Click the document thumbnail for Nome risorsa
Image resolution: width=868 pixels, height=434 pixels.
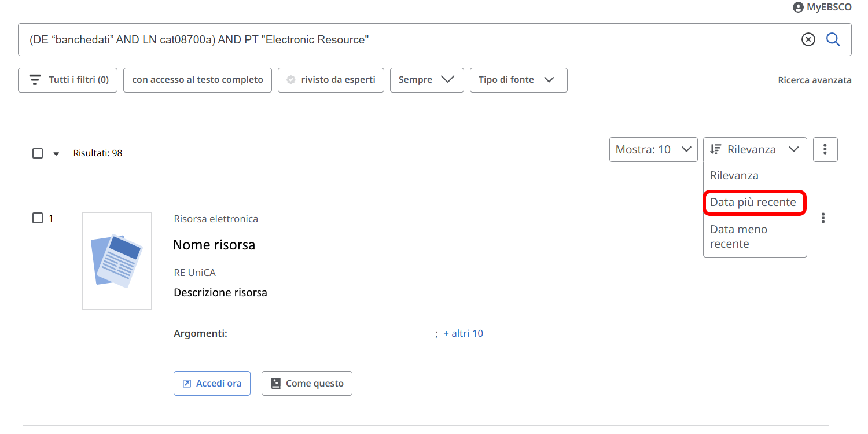pyautogui.click(x=117, y=260)
